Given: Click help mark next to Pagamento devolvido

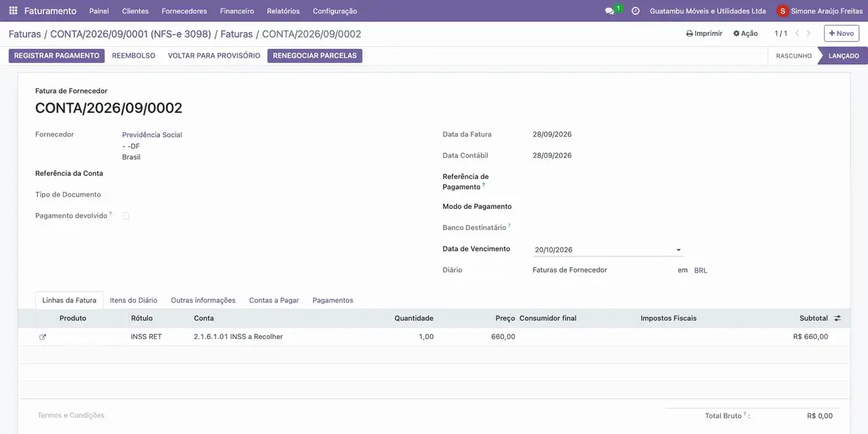Looking at the screenshot, I should (x=111, y=213).
